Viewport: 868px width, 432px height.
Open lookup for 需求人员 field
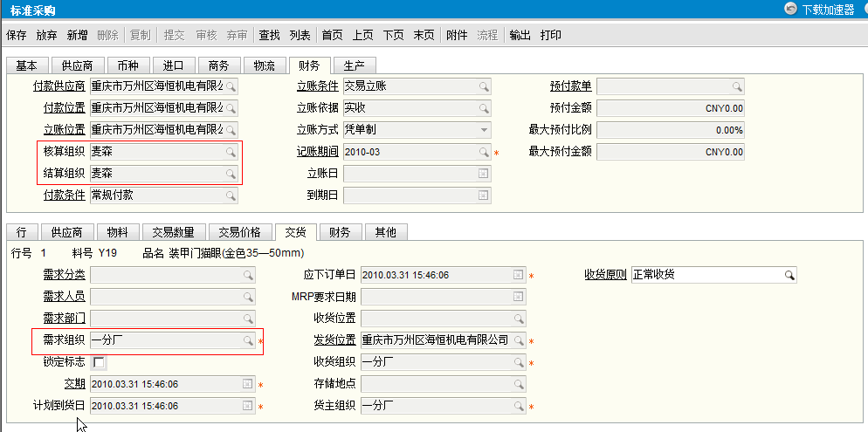click(x=248, y=297)
